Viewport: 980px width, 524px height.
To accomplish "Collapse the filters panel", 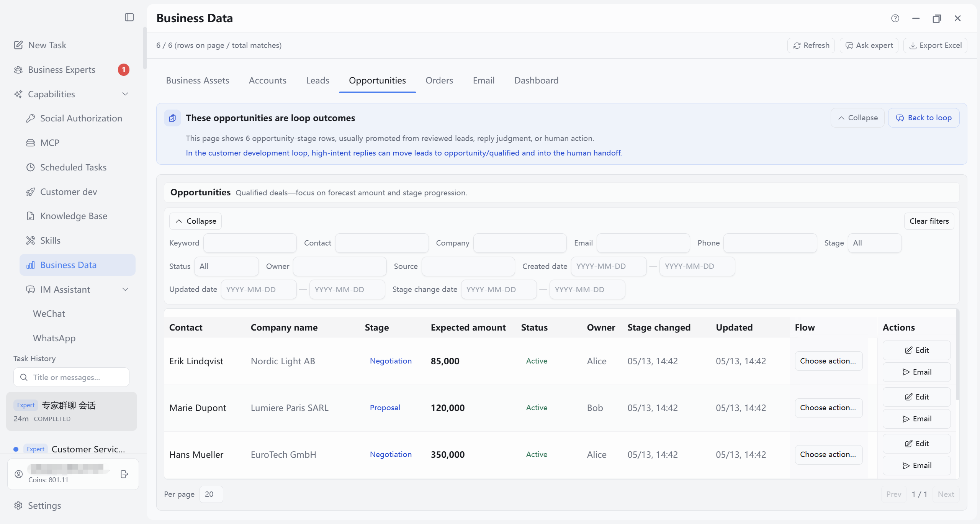I will point(195,221).
